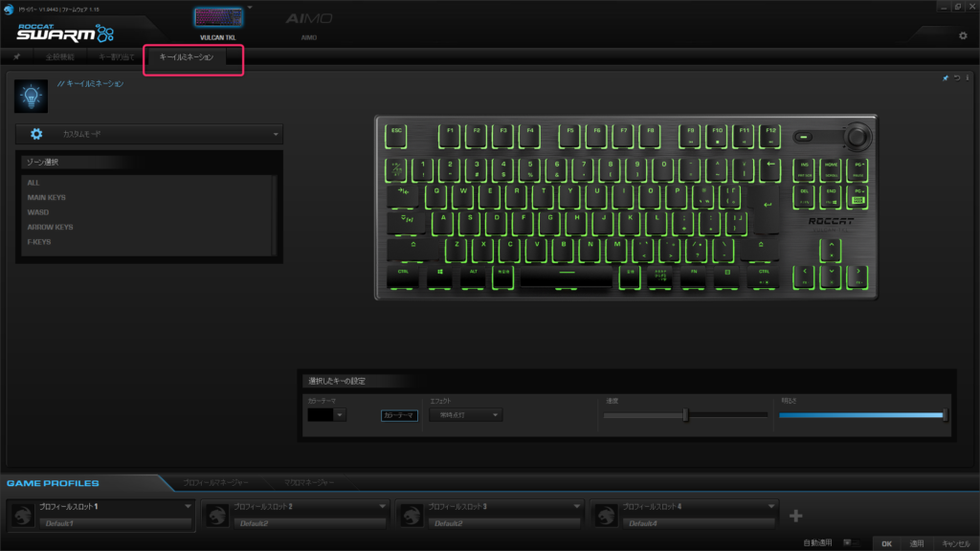The width and height of the screenshot is (980, 551).
Task: Click the reset arrow icon in the panel corner
Action: (957, 78)
